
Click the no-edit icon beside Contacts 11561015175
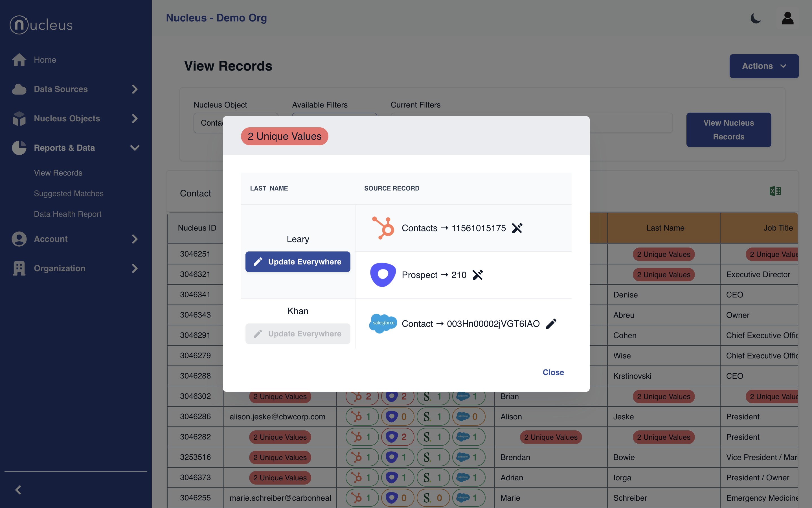pyautogui.click(x=517, y=228)
